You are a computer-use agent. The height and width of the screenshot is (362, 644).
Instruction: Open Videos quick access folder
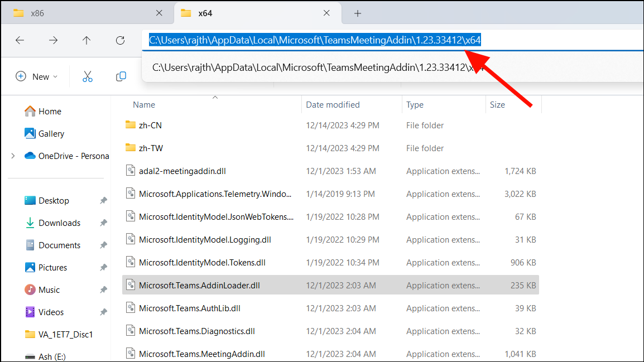tap(44, 312)
